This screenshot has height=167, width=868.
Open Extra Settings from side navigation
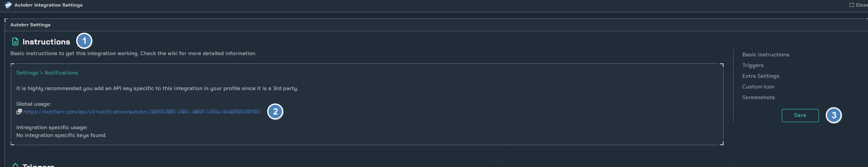pos(761,76)
